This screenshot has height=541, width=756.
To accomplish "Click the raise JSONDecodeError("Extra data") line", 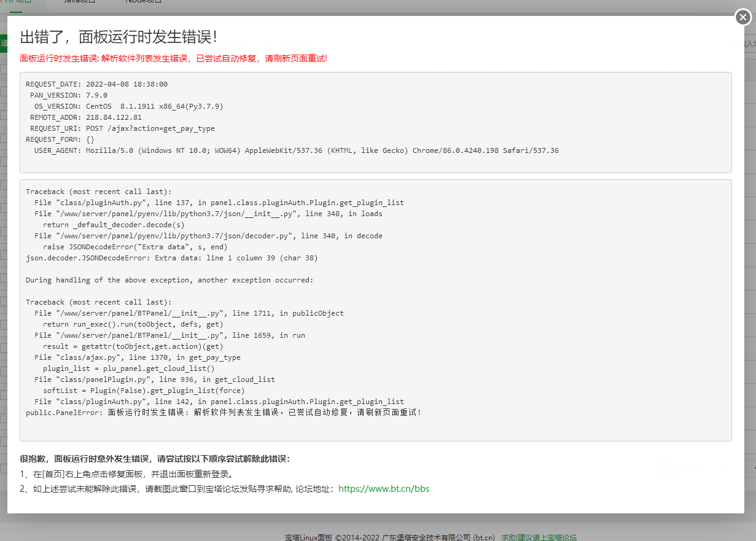I will pos(135,247).
